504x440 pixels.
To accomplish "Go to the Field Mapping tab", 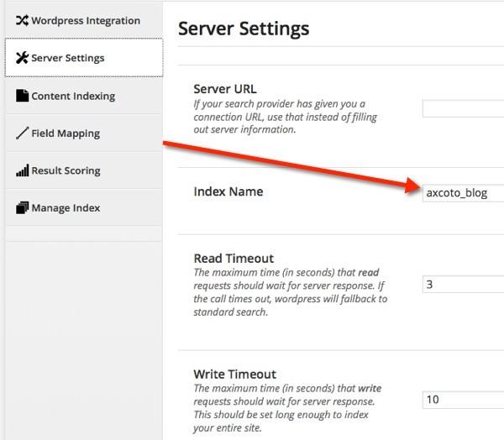I will point(83,133).
